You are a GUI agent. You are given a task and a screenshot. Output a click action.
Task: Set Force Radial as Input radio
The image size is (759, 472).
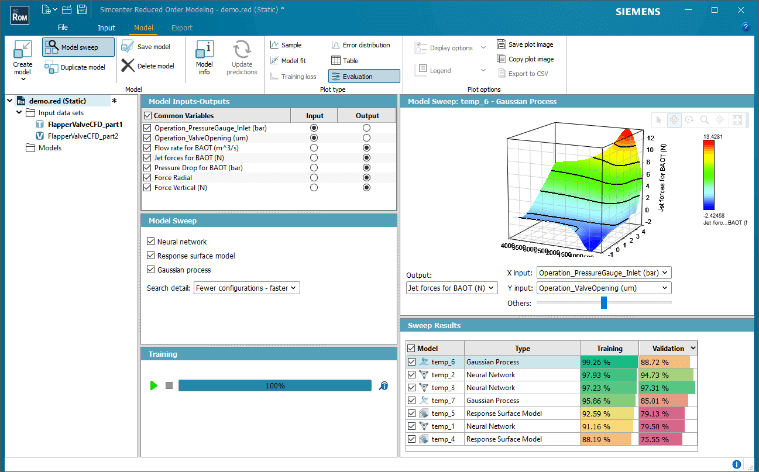click(314, 178)
